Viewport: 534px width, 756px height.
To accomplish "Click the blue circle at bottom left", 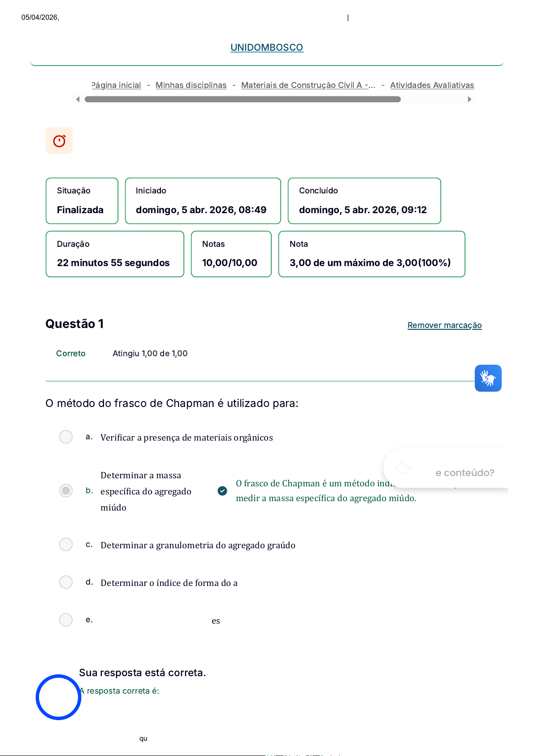I will coord(58,697).
